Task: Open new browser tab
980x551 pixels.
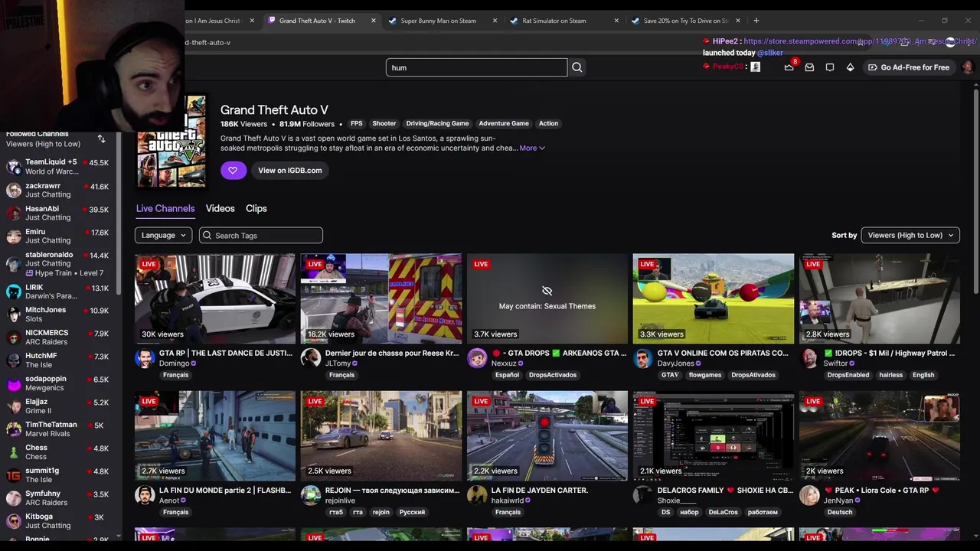Action: pos(756,21)
